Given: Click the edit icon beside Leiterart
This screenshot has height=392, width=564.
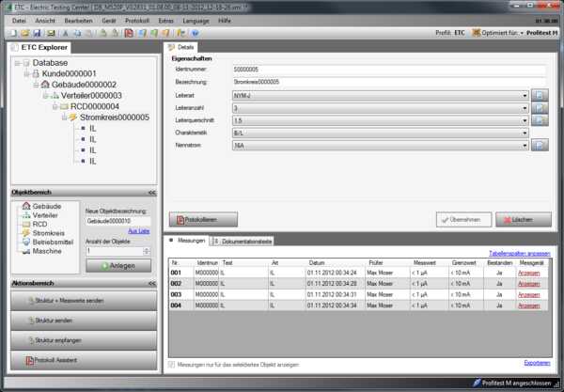Looking at the screenshot, I should click(540, 95).
